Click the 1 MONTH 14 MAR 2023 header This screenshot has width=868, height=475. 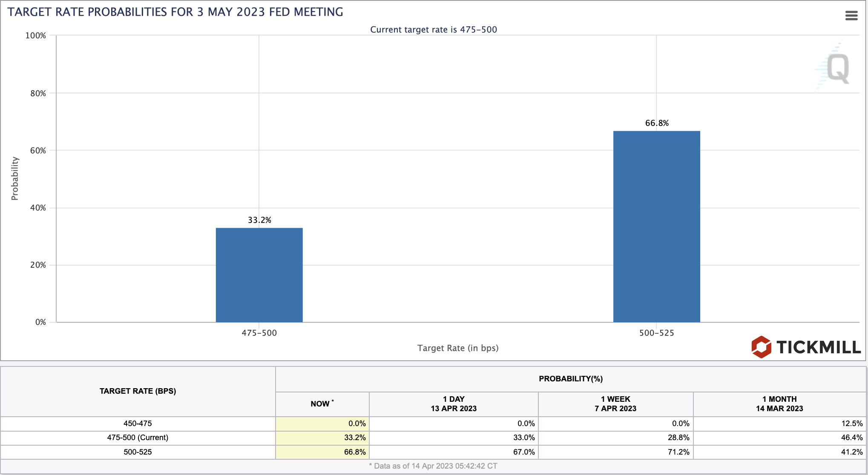coord(779,404)
